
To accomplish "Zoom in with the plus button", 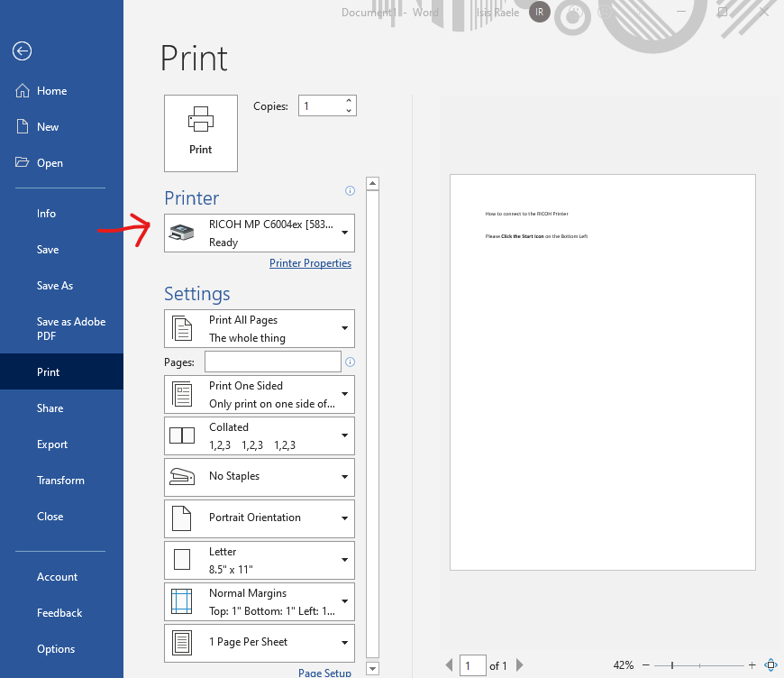I will click(x=752, y=665).
